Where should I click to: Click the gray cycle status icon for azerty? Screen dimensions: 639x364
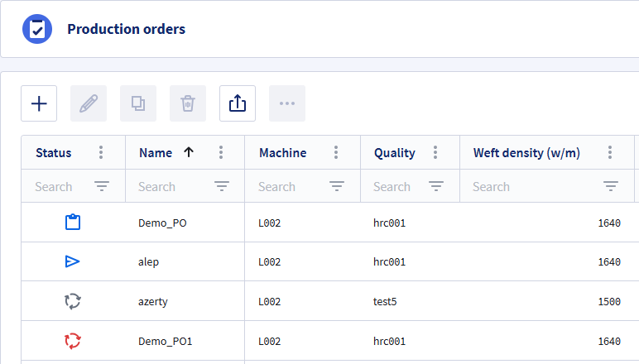point(73,301)
